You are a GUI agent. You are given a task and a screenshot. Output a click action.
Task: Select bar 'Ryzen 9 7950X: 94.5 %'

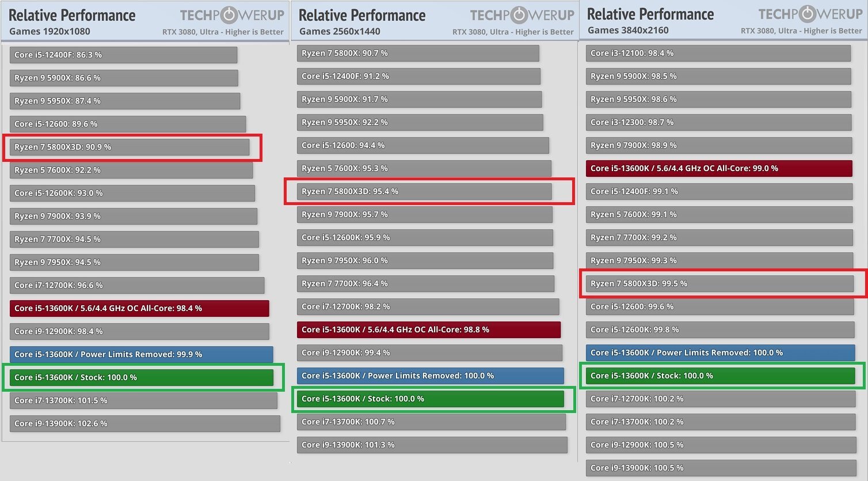[x=134, y=262]
